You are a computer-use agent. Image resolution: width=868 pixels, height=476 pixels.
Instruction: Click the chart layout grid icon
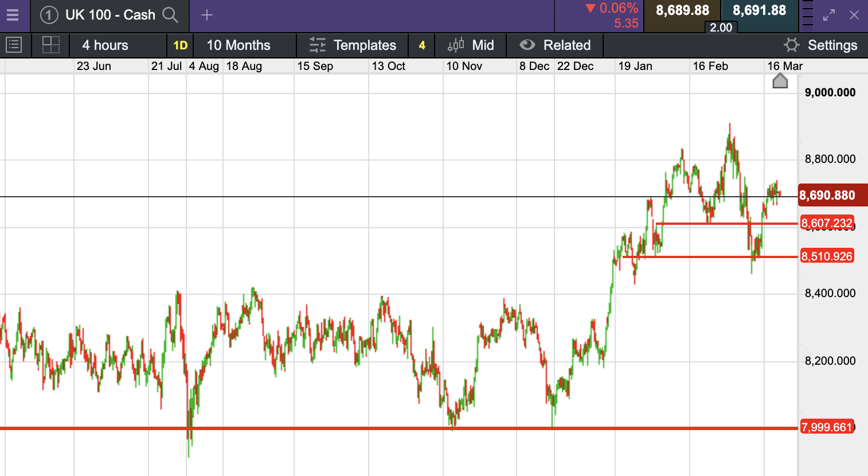[51, 45]
